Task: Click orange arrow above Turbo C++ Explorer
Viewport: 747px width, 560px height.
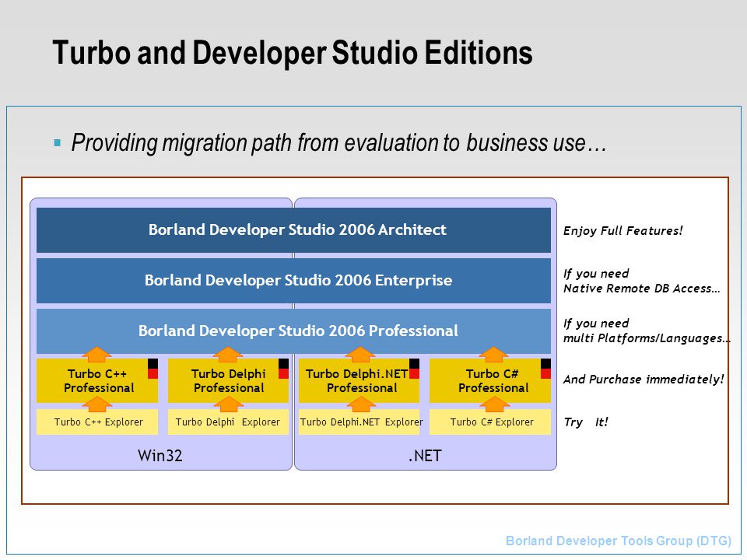Action: point(97,404)
